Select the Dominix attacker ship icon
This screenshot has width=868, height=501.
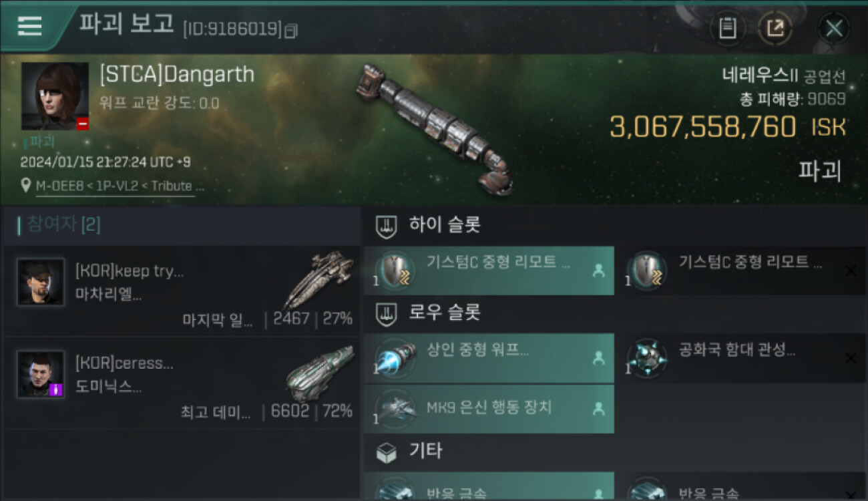(319, 373)
